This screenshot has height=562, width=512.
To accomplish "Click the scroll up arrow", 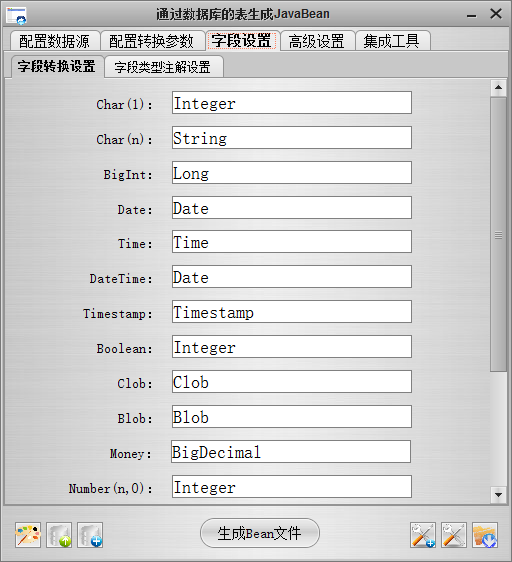I will click(x=498, y=88).
